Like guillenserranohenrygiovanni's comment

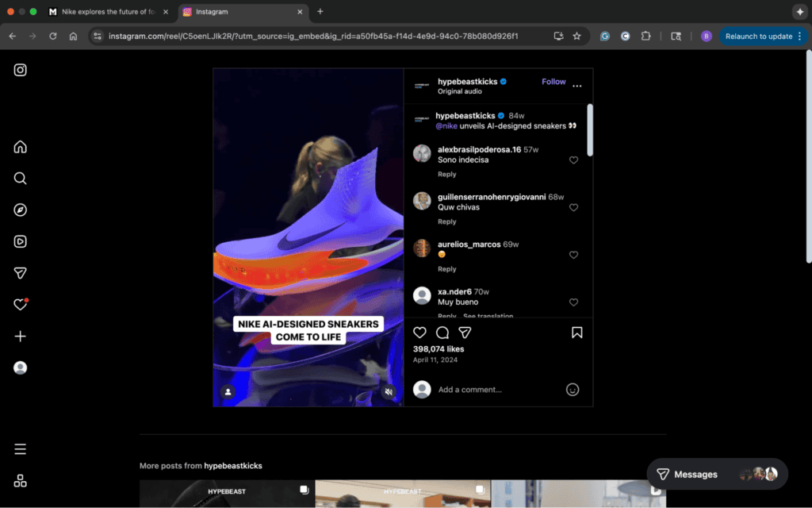click(x=573, y=207)
